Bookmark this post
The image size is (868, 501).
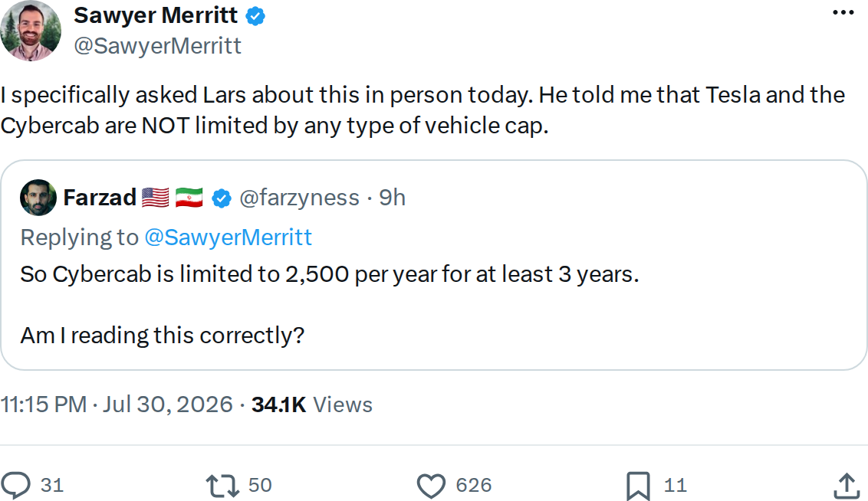[x=638, y=486]
